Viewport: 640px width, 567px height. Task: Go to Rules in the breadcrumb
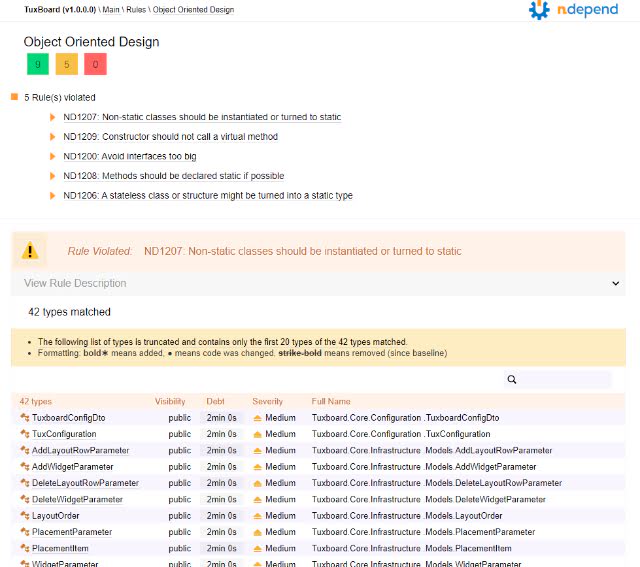(136, 9)
